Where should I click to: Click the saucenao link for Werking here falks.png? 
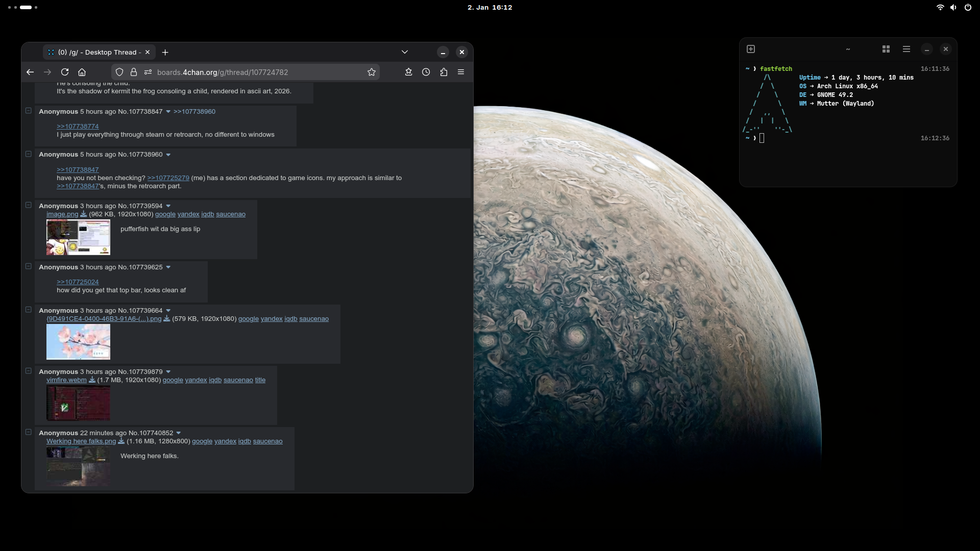coord(267,441)
